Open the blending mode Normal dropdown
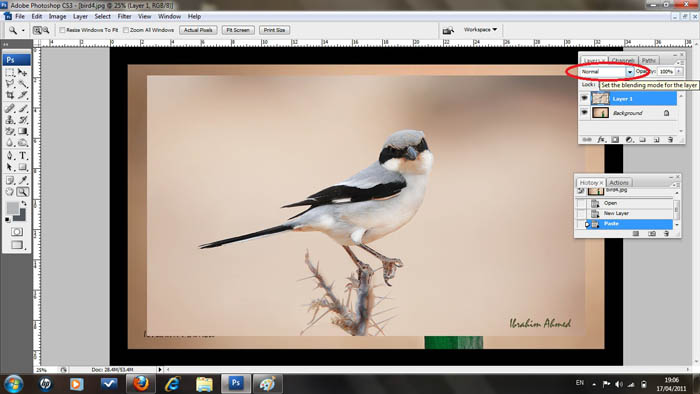 click(607, 71)
